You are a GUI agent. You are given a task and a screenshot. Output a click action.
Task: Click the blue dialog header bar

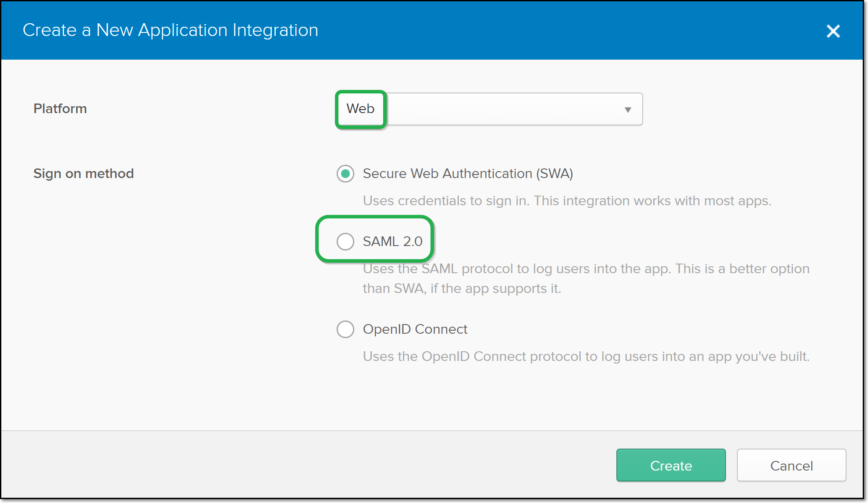click(x=570, y=30)
